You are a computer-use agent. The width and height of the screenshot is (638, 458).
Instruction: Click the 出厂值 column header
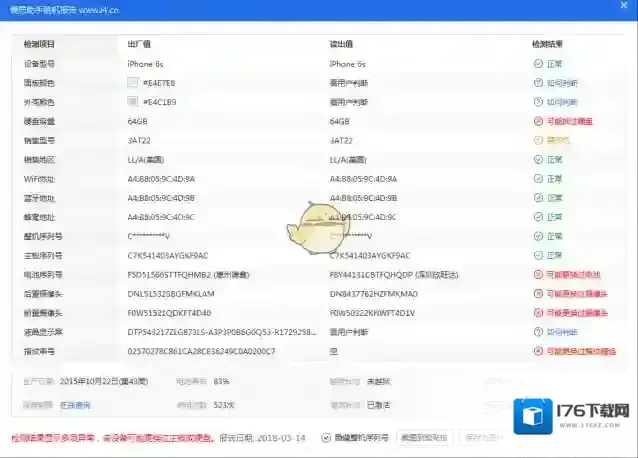coord(139,44)
